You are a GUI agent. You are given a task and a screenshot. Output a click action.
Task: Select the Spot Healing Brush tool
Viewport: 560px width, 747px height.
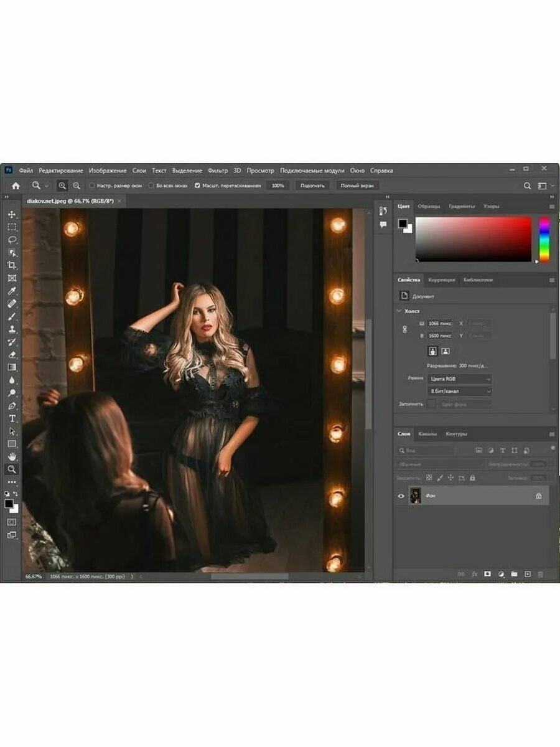pyautogui.click(x=12, y=303)
